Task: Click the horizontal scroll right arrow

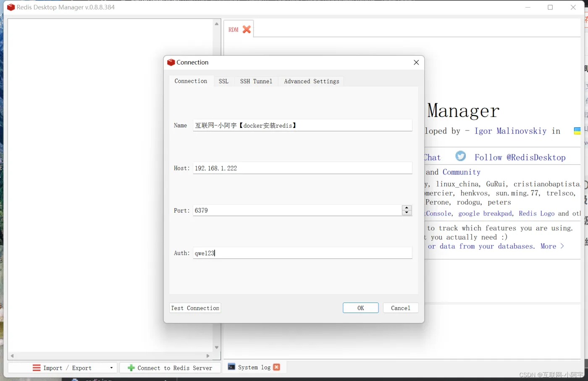Action: tap(208, 356)
